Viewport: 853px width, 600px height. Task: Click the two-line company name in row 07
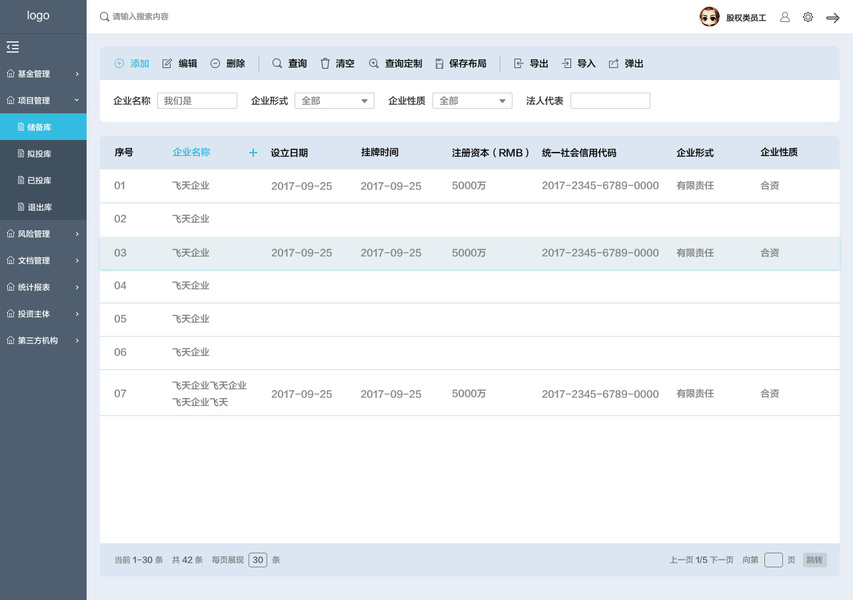pyautogui.click(x=209, y=394)
